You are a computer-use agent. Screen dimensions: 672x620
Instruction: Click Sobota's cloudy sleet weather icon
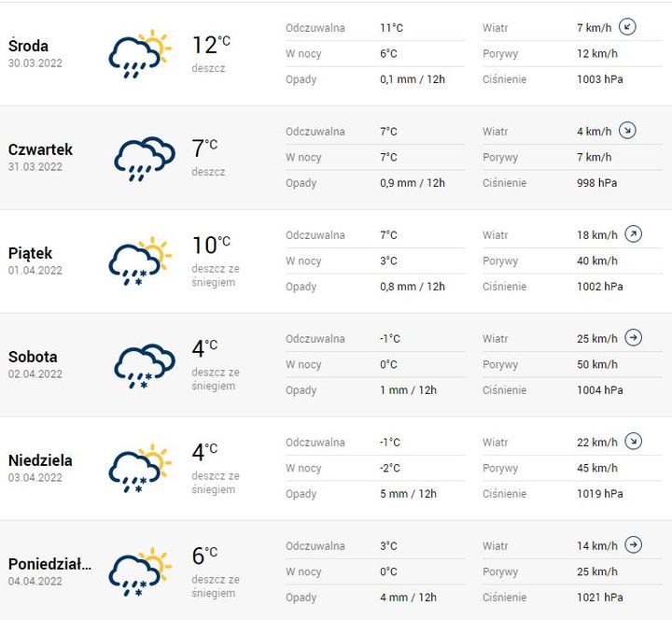[145, 366]
